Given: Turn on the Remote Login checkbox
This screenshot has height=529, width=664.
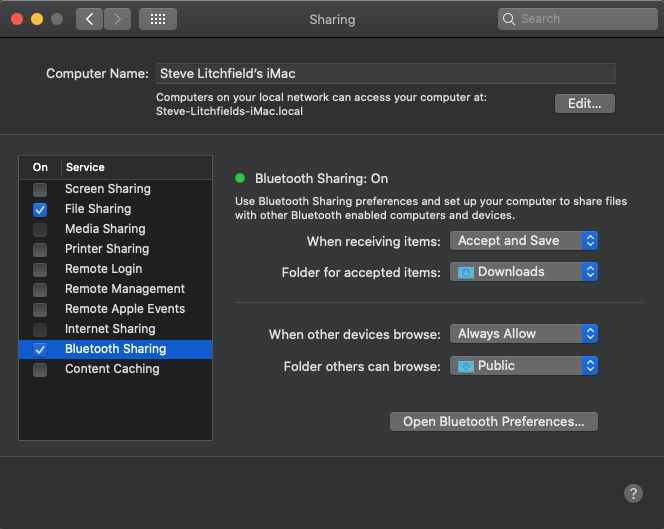Looking at the screenshot, I should coord(40,269).
